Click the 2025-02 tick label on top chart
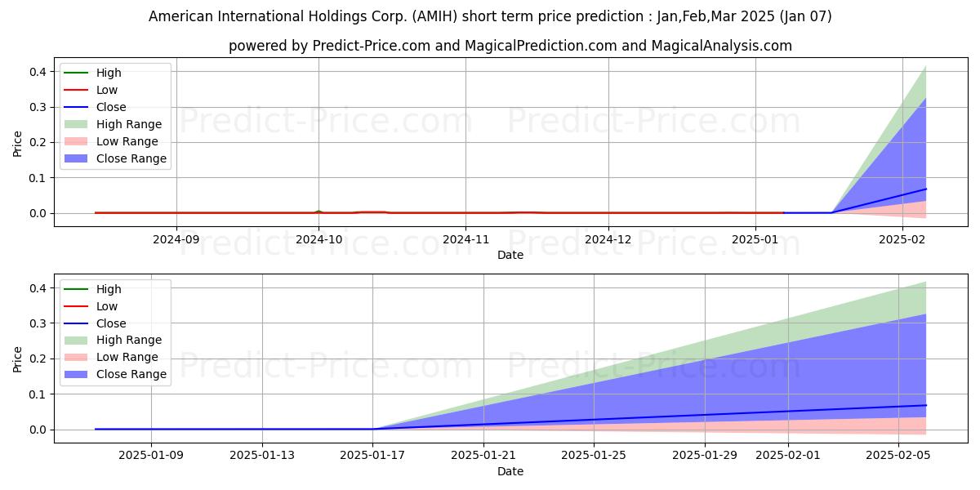This screenshot has height=490, width=980. [902, 240]
